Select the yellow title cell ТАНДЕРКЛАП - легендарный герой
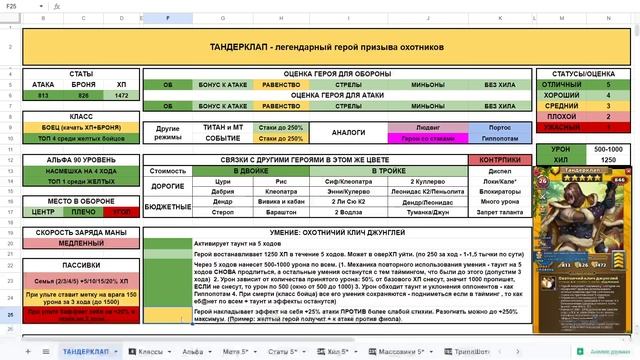The height and width of the screenshot is (360, 640). [327, 47]
